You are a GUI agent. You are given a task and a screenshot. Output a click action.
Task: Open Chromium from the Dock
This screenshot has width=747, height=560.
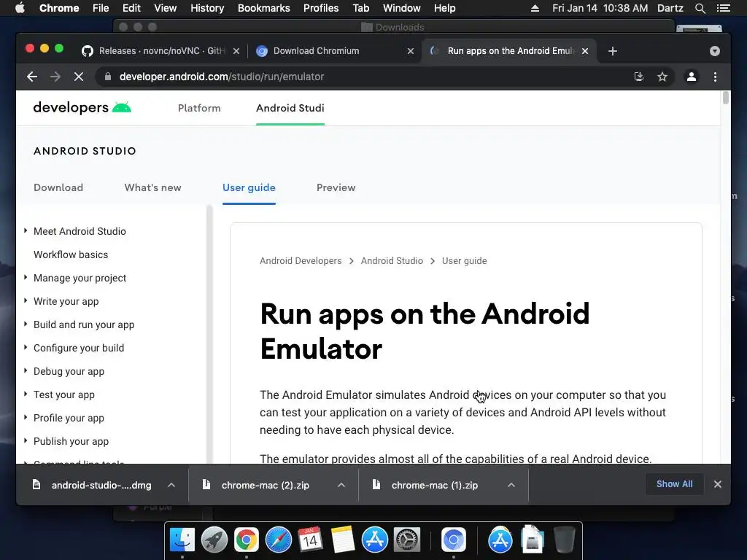(454, 540)
